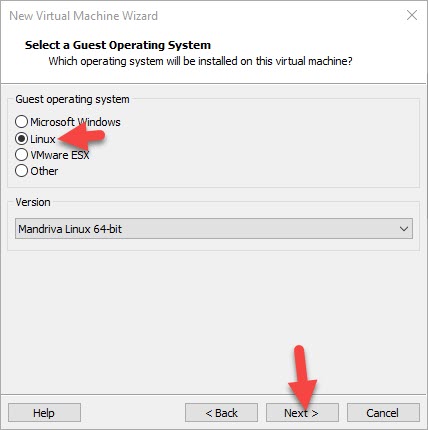This screenshot has height=430, width=428.
Task: Click the 'Which operating system' subtitle text
Action: coord(200,61)
